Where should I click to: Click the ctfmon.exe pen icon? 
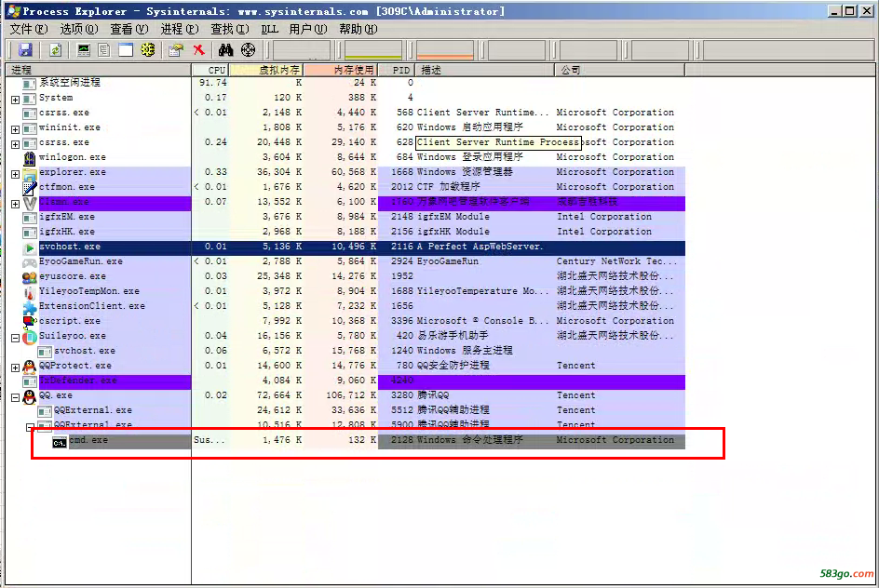pyautogui.click(x=30, y=188)
